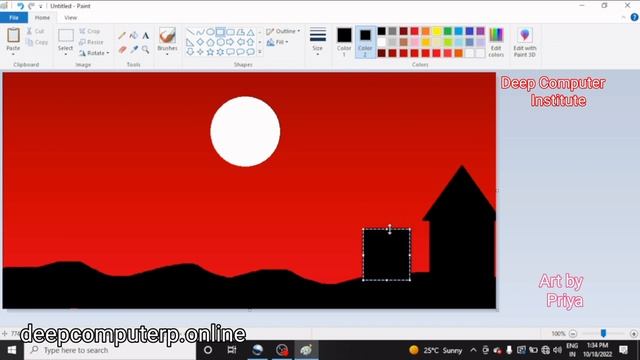Choose the Line shape
The height and width of the screenshot is (360, 640).
[x=190, y=32]
